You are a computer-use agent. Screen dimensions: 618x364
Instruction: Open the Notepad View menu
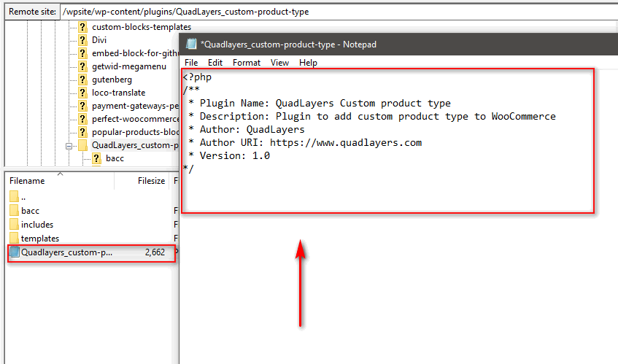pyautogui.click(x=279, y=63)
